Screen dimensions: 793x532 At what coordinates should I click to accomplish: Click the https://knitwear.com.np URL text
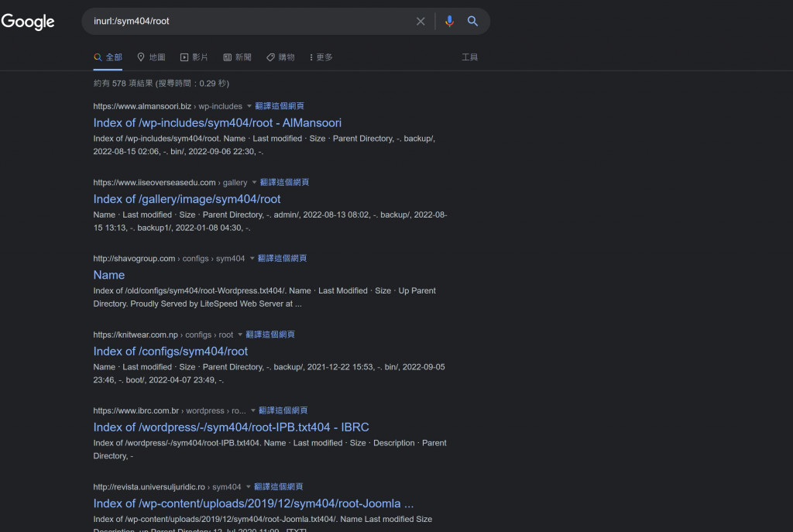point(136,335)
